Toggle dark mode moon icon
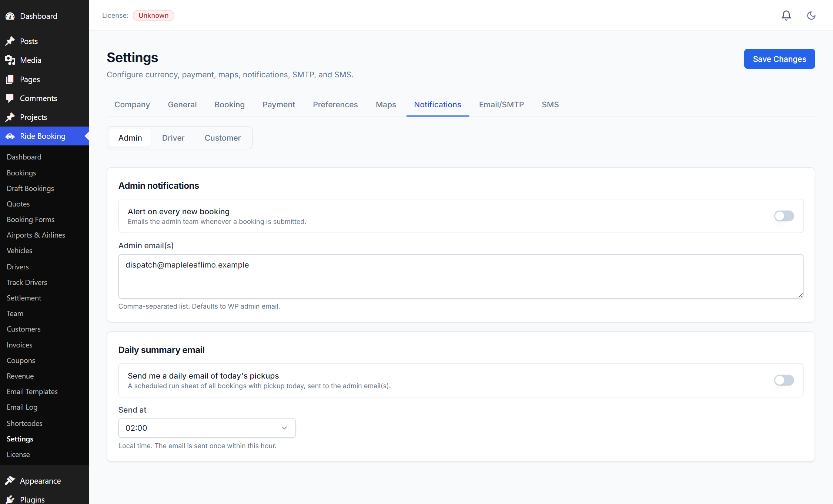Viewport: 833px width, 504px height. pyautogui.click(x=811, y=16)
